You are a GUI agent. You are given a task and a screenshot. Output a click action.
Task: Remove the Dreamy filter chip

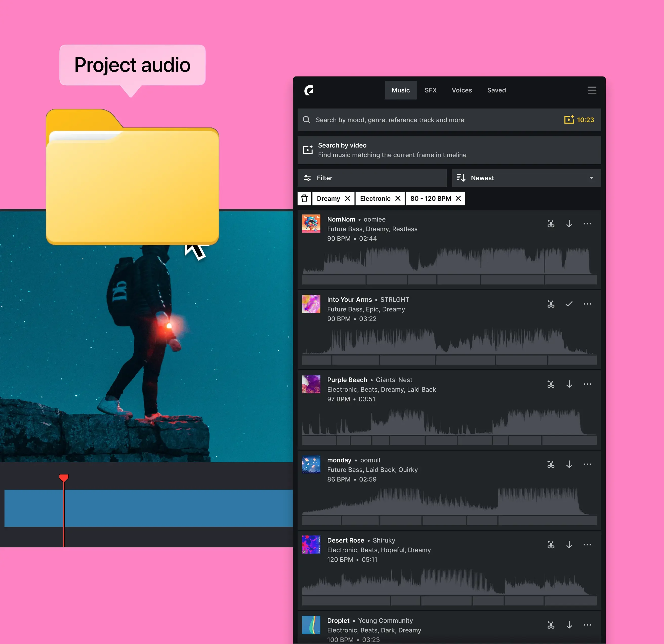click(x=348, y=198)
